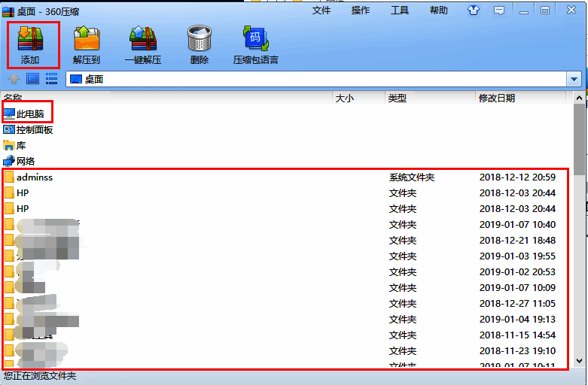Open the 操作 menu
Image resolution: width=588 pixels, height=385 pixels.
coord(361,11)
